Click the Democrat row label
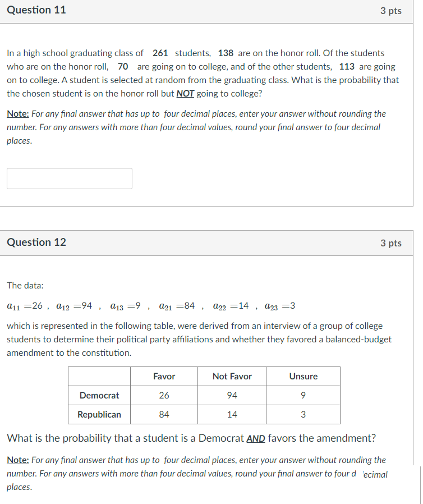The image size is (423, 504). coord(99,395)
